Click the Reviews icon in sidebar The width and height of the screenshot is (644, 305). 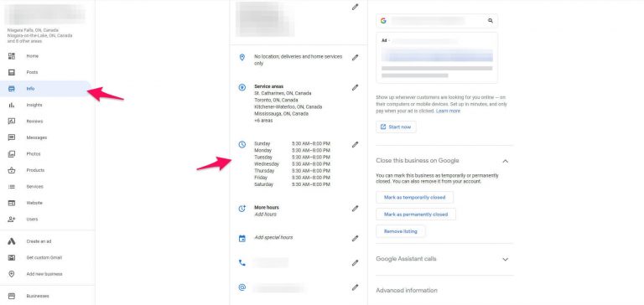pyautogui.click(x=12, y=121)
